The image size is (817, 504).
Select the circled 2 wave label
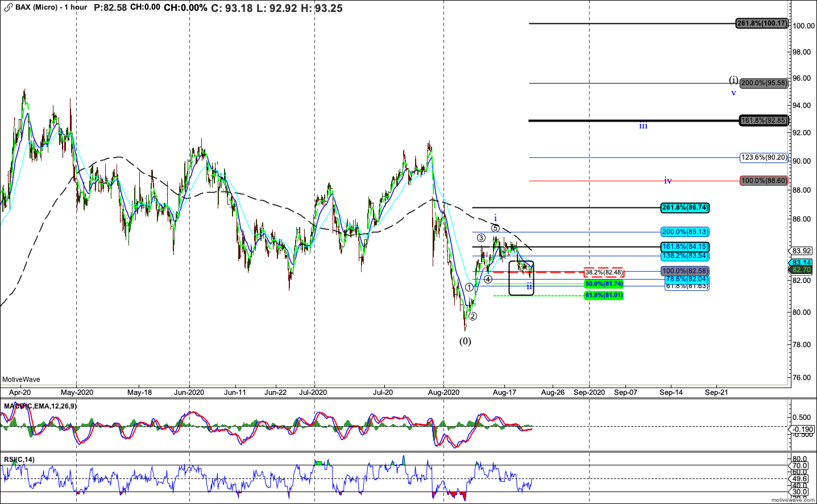coord(472,316)
